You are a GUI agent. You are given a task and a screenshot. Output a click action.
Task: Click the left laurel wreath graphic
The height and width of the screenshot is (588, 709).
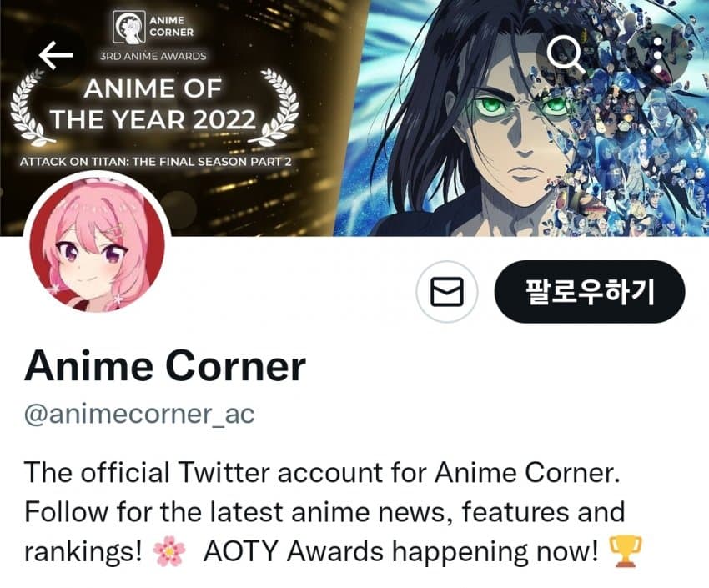(x=29, y=107)
